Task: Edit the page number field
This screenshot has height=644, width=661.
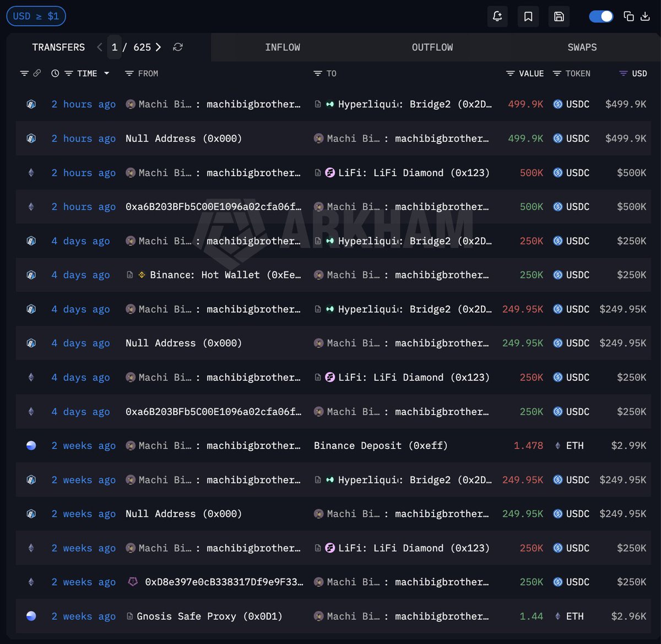Action: [x=115, y=47]
